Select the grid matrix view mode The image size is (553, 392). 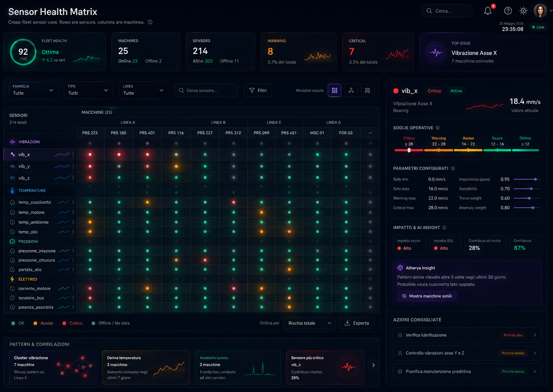point(335,90)
